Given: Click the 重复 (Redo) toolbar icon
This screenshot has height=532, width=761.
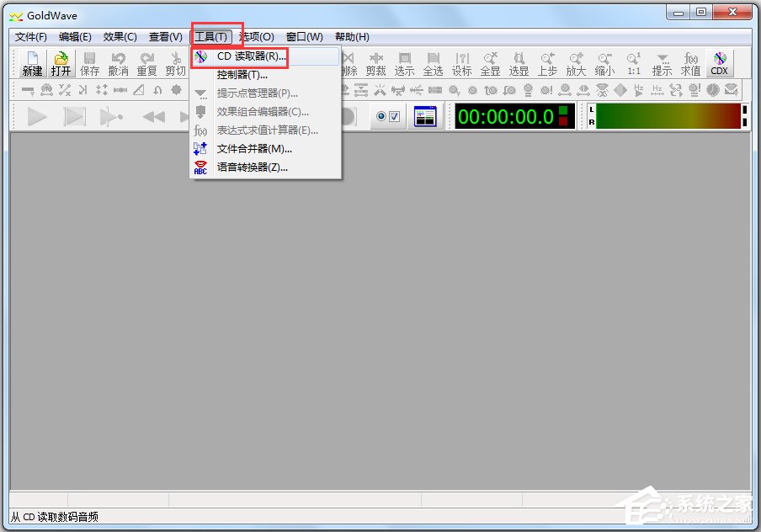Looking at the screenshot, I should point(147,64).
